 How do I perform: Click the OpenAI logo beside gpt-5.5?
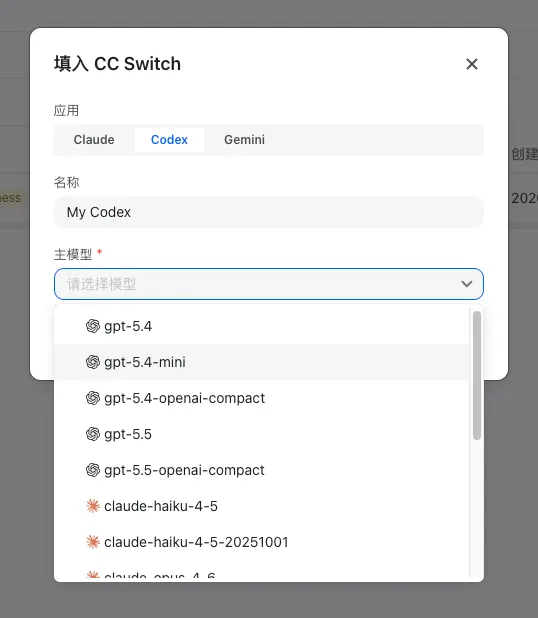coord(93,434)
